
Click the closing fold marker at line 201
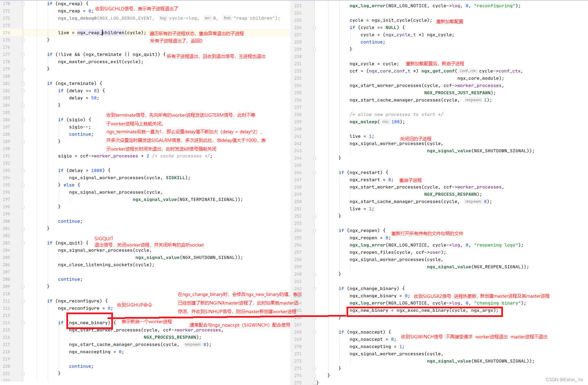pyautogui.click(x=23, y=229)
